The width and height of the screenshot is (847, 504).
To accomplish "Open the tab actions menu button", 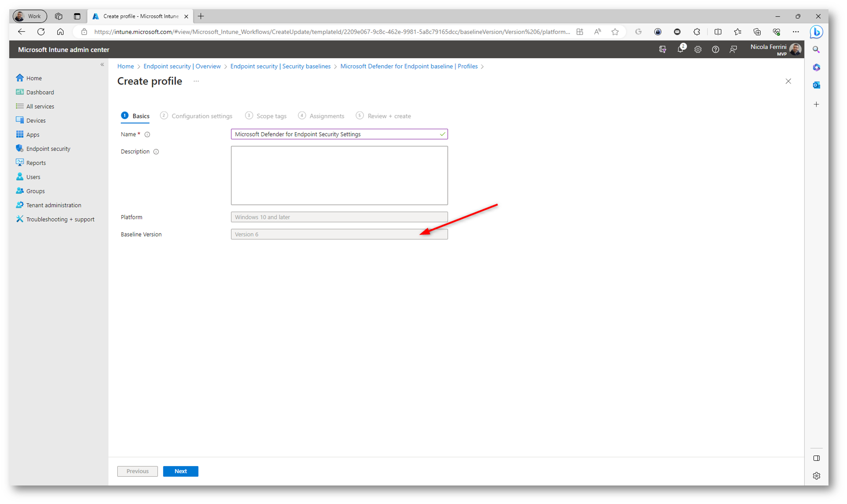I will [x=77, y=16].
